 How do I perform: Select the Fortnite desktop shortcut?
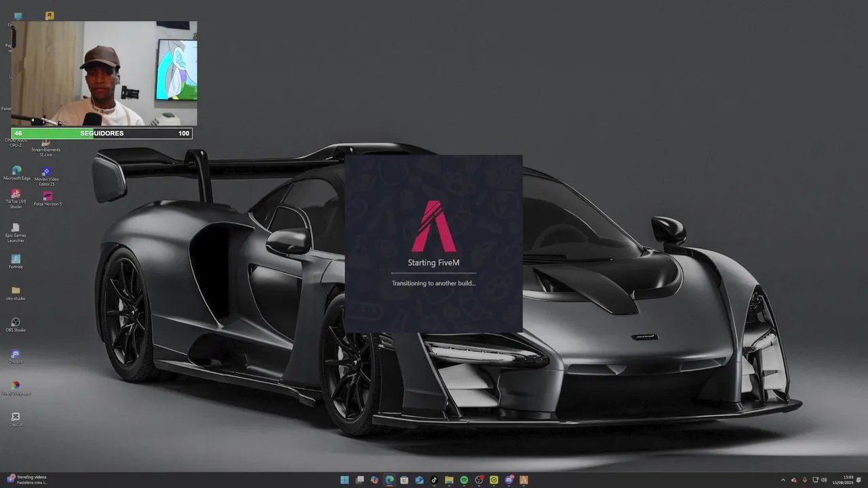(16, 262)
